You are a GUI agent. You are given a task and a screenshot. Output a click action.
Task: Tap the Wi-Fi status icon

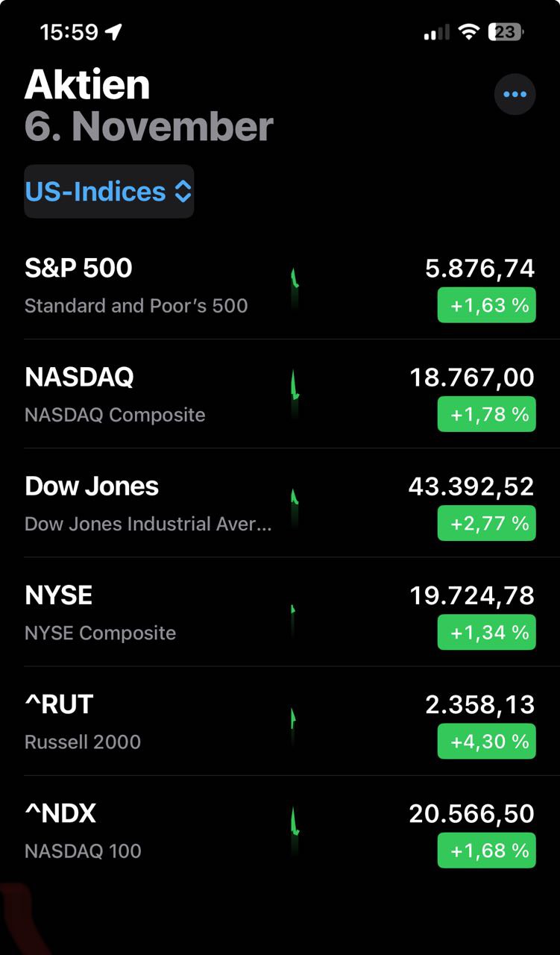tap(468, 32)
